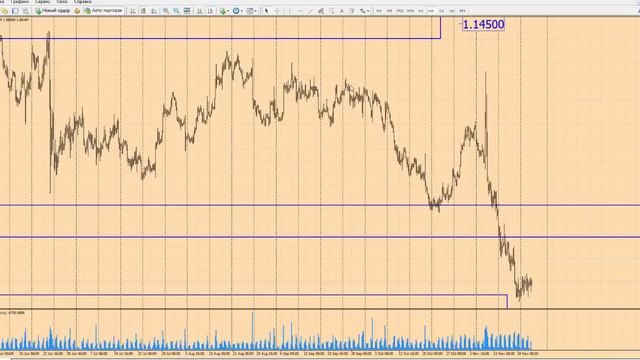Switch chart to bar chart mode

tap(133, 11)
